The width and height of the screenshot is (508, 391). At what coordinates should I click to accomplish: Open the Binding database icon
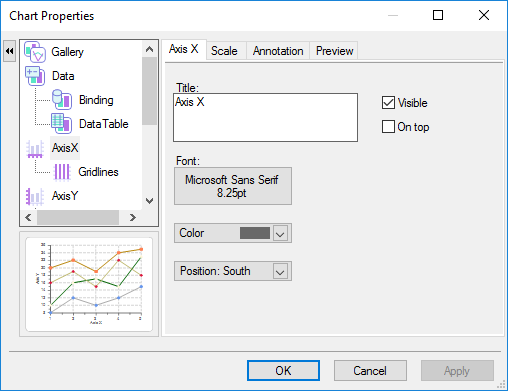point(62,100)
